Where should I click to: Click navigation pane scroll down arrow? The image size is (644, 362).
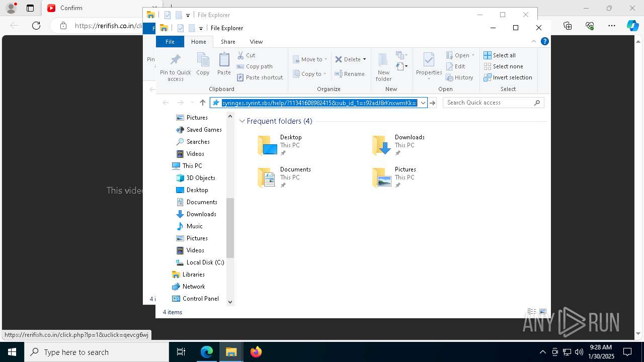230,302
